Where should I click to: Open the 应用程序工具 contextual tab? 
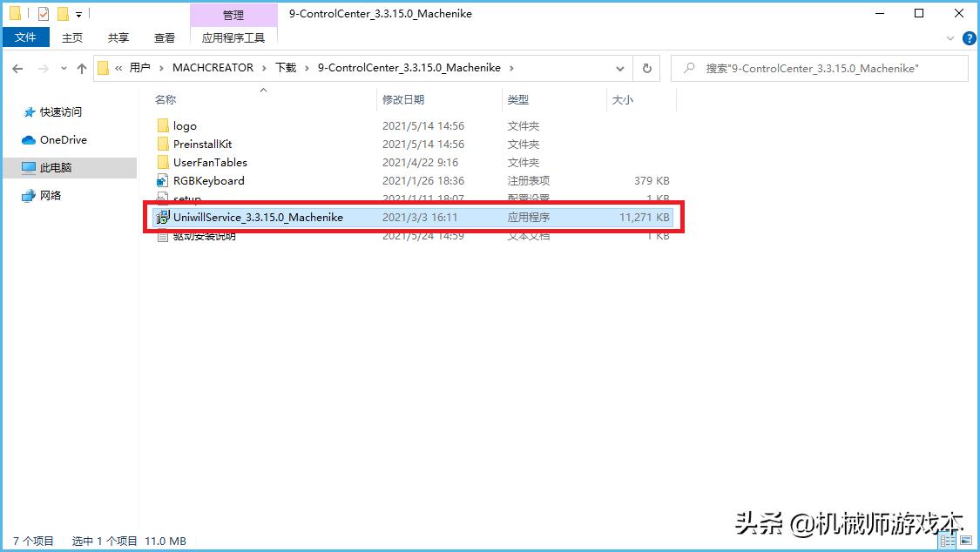[233, 37]
